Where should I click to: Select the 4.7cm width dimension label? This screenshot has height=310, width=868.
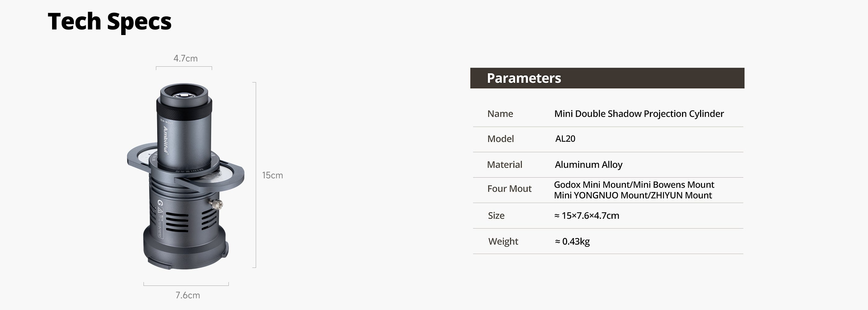pos(185,58)
